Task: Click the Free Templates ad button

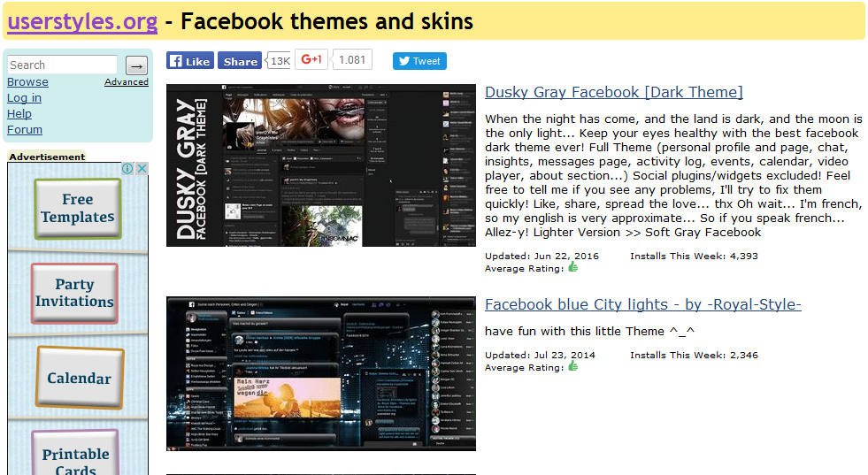Action: [x=78, y=209]
